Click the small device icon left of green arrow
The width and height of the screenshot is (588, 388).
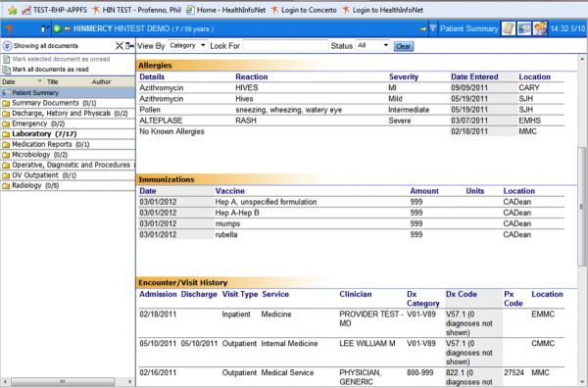pos(45,28)
